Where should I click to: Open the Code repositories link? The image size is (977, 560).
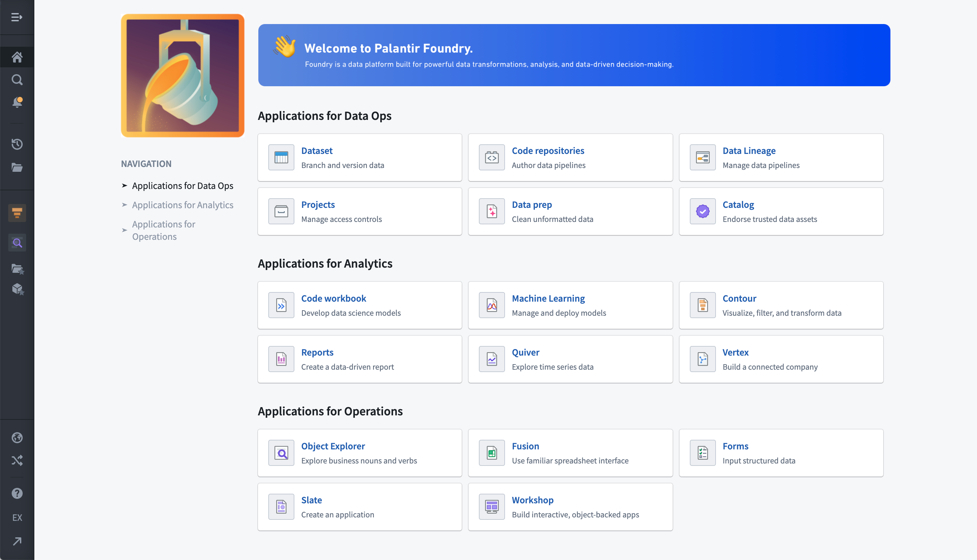click(548, 150)
